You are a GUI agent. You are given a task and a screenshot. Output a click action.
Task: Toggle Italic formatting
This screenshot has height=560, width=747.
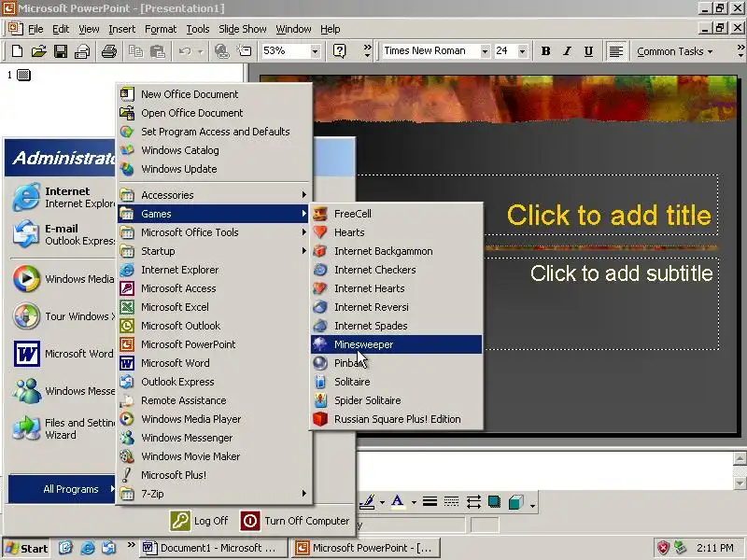pyautogui.click(x=567, y=51)
